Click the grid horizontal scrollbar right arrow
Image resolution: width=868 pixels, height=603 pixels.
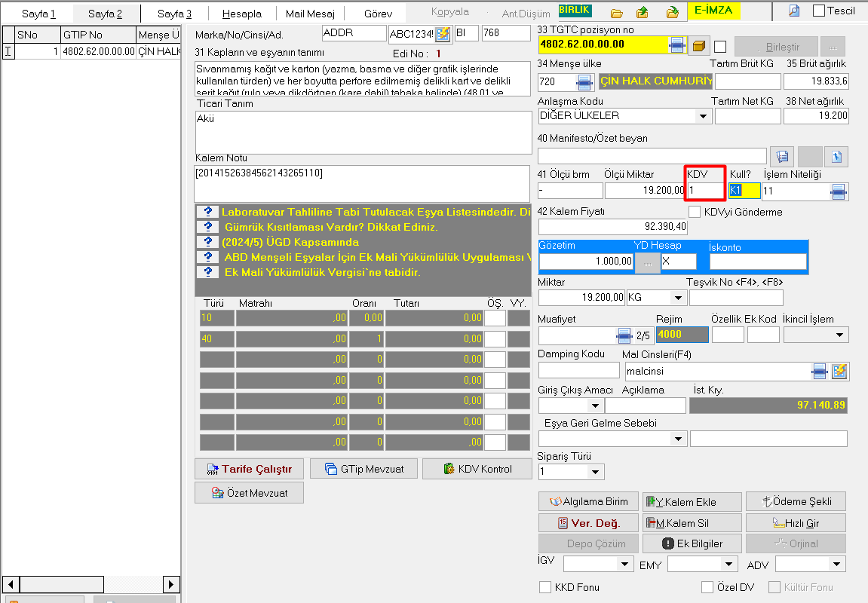pyautogui.click(x=171, y=583)
